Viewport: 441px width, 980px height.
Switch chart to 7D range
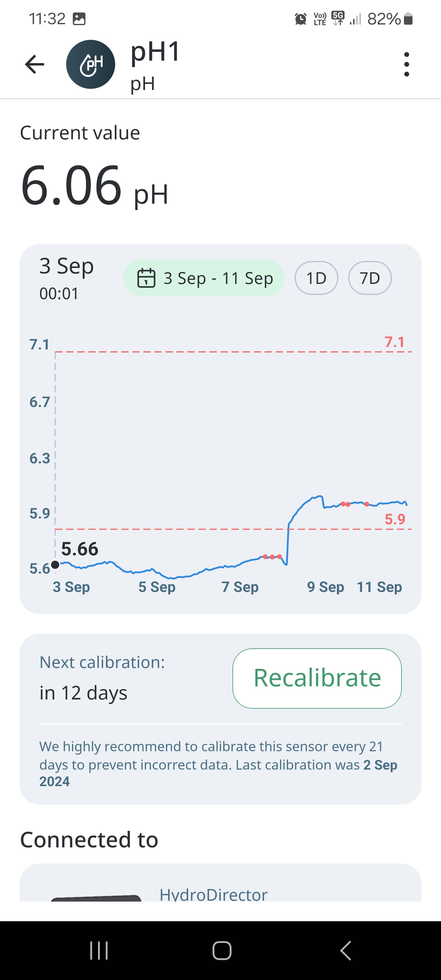(369, 278)
